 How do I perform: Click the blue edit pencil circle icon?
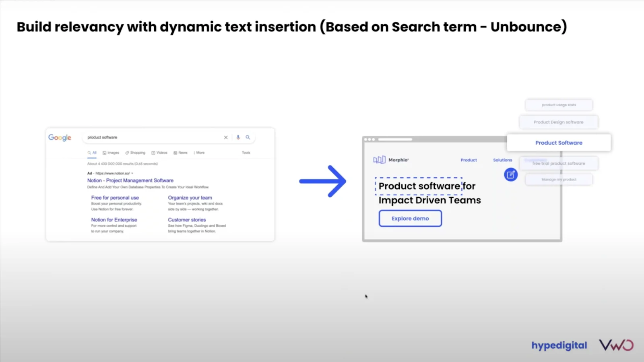(511, 174)
